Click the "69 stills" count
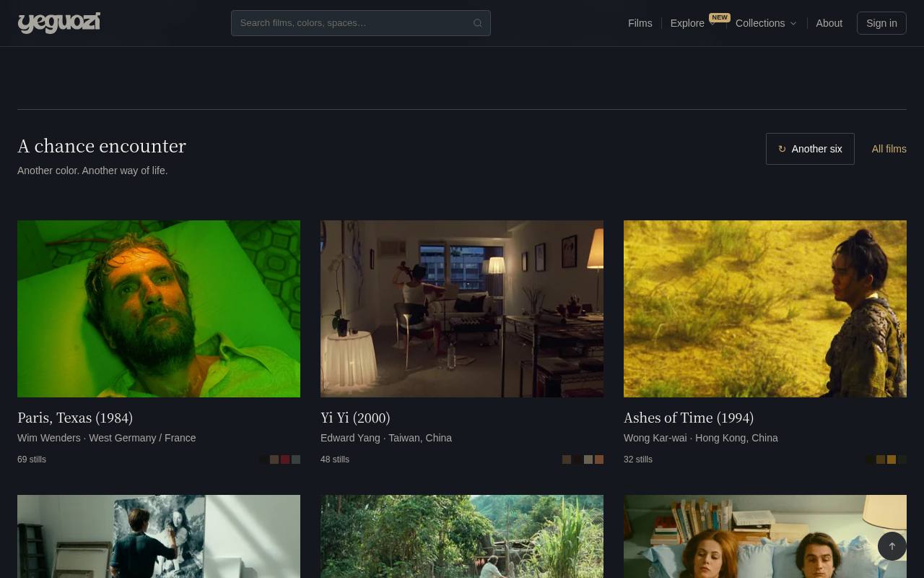 pyautogui.click(x=32, y=460)
